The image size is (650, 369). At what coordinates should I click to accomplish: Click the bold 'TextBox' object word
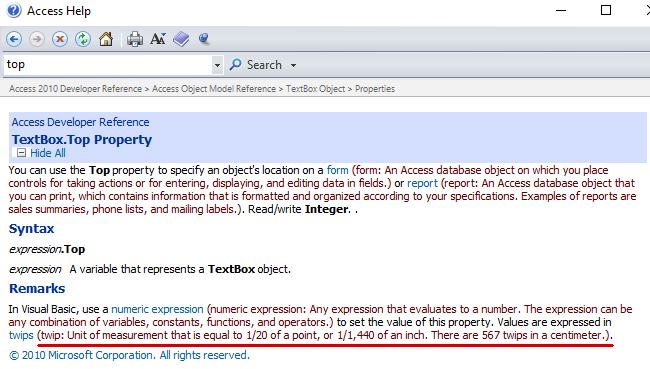coord(231,269)
